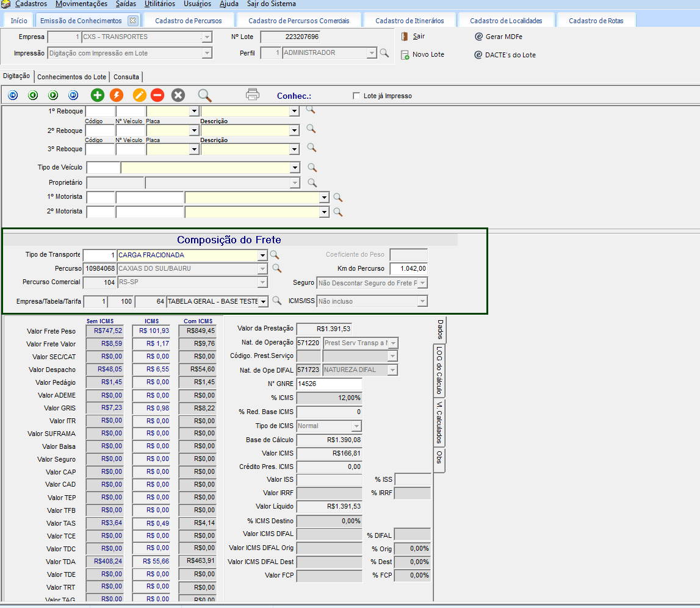Open the Cadastro de Rotas tab
Image resolution: width=700 pixels, height=608 pixels.
(x=596, y=21)
